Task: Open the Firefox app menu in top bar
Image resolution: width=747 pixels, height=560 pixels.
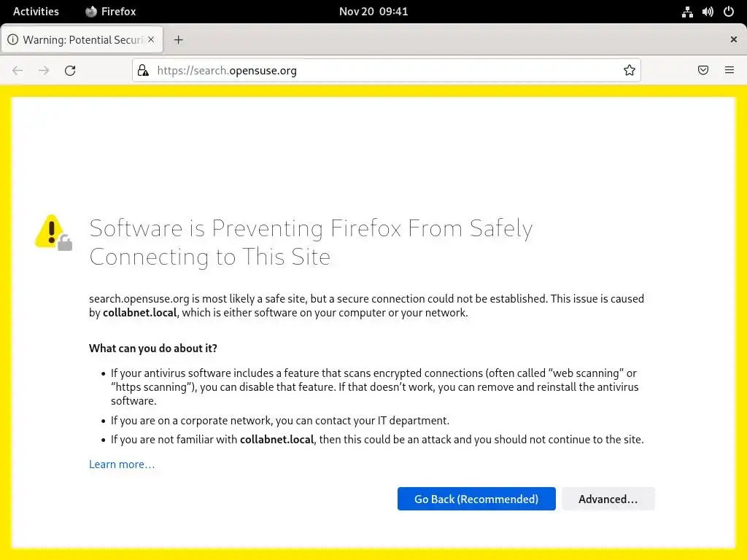Action: click(111, 12)
